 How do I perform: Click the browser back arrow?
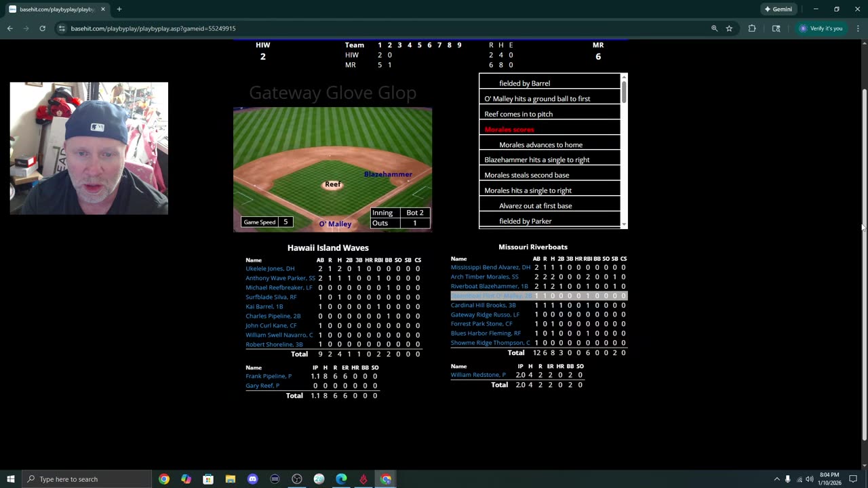click(x=9, y=28)
